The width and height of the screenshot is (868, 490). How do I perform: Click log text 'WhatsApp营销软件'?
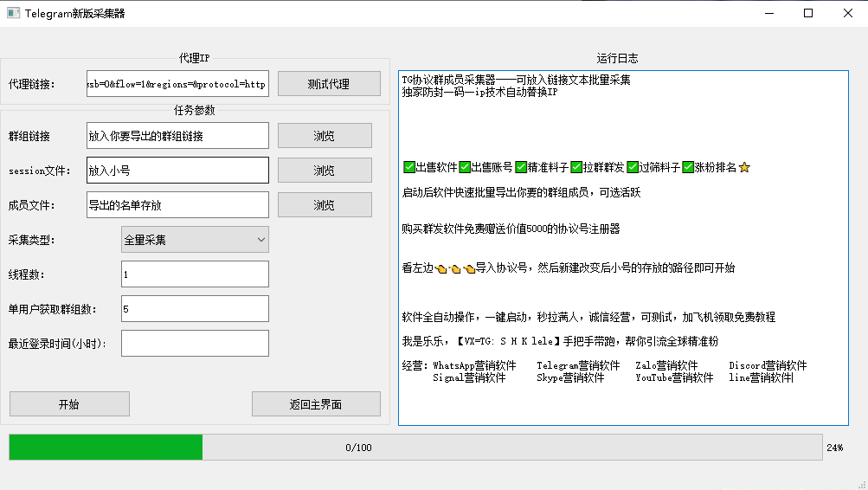pyautogui.click(x=474, y=365)
